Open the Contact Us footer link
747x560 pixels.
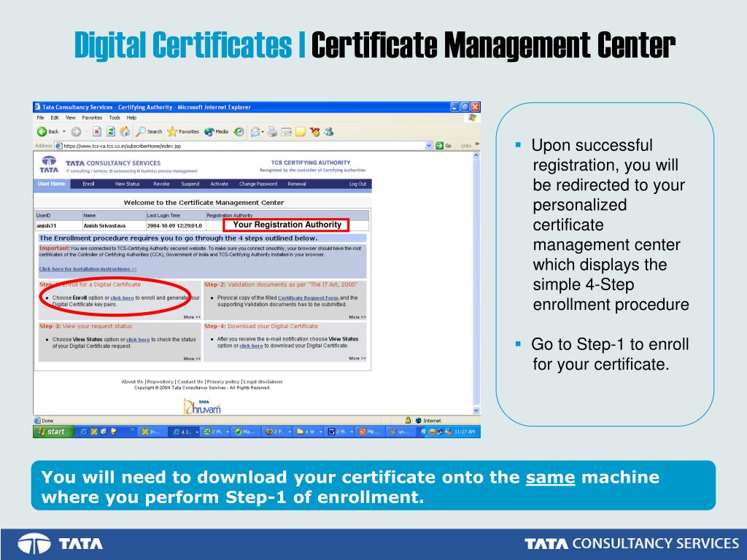(190, 381)
